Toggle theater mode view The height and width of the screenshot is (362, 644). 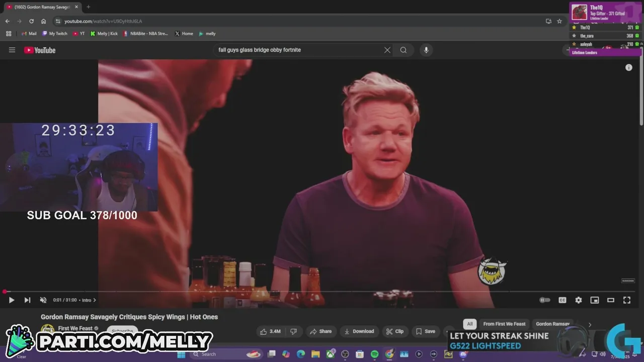coord(611,300)
